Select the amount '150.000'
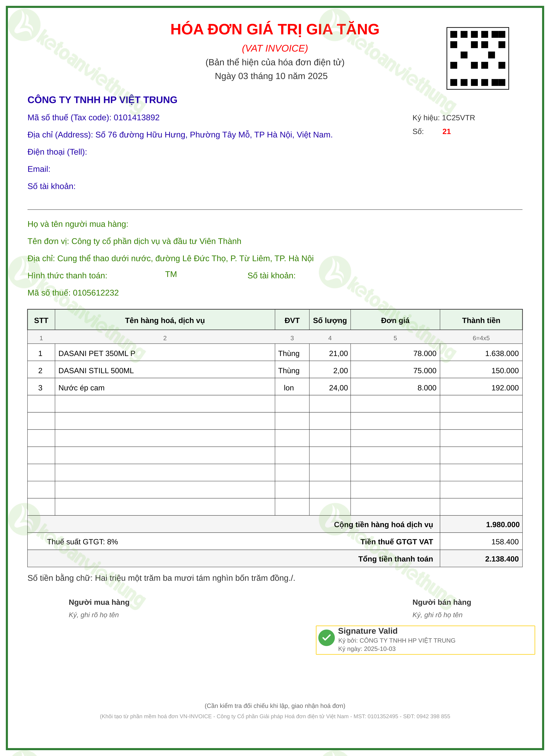This screenshot has height=756, width=550. pyautogui.click(x=505, y=371)
